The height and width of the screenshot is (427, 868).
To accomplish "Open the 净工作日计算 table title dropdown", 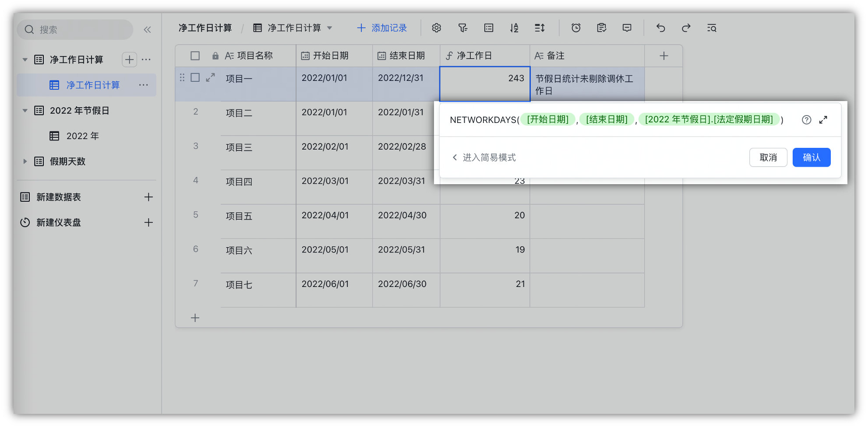I will pyautogui.click(x=329, y=28).
